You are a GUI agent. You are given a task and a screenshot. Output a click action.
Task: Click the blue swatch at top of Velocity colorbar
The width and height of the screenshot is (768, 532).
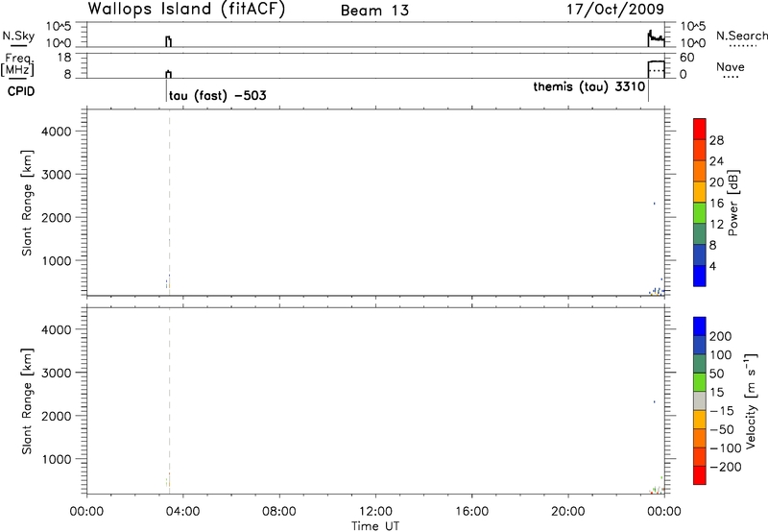[x=700, y=326]
